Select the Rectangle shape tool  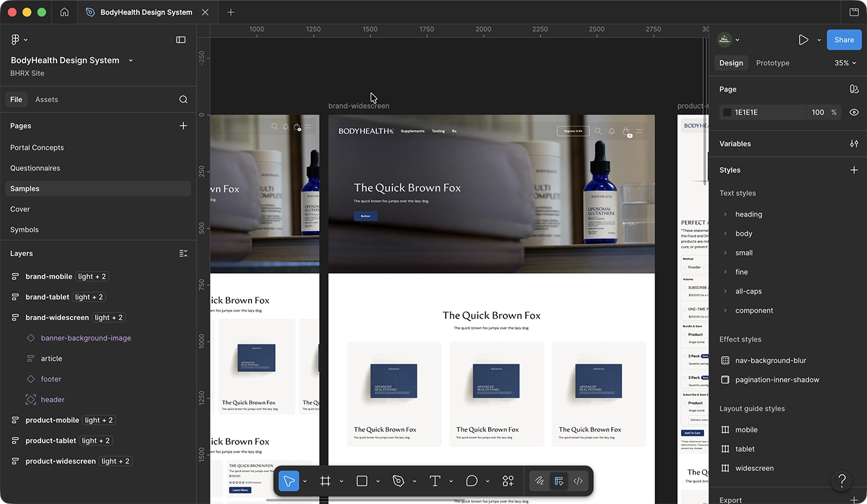pyautogui.click(x=362, y=481)
